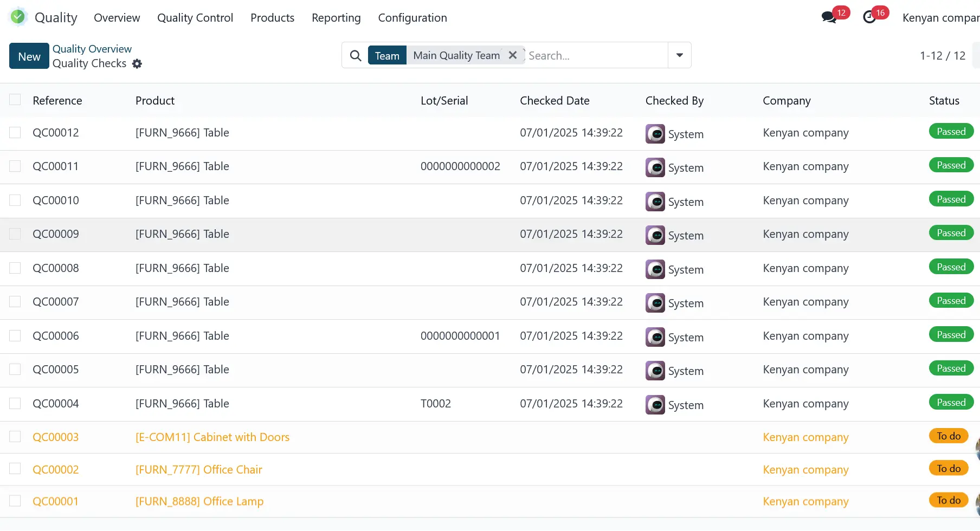This screenshot has width=980, height=531.
Task: Click System avatar in QC00012 row
Action: coord(655,134)
